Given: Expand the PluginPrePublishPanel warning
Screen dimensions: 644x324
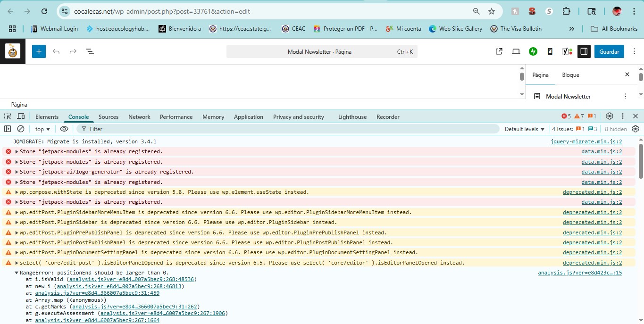Looking at the screenshot, I should coord(17,233).
